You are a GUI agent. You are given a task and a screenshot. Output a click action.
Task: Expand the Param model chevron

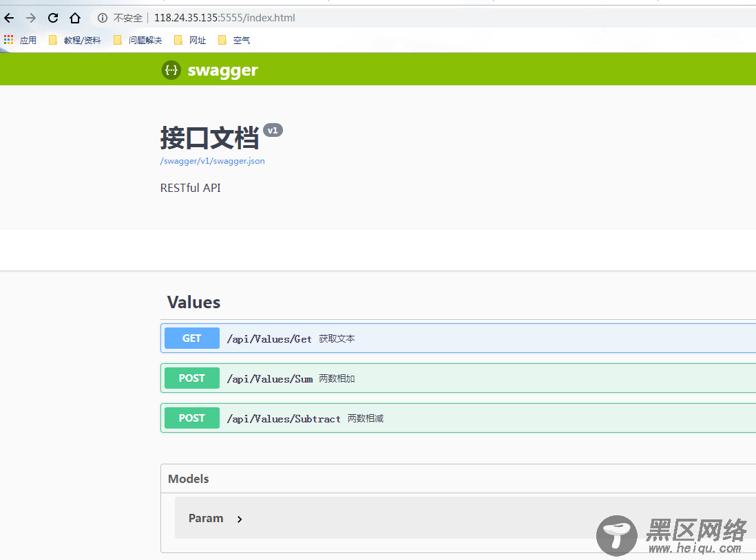click(x=240, y=519)
